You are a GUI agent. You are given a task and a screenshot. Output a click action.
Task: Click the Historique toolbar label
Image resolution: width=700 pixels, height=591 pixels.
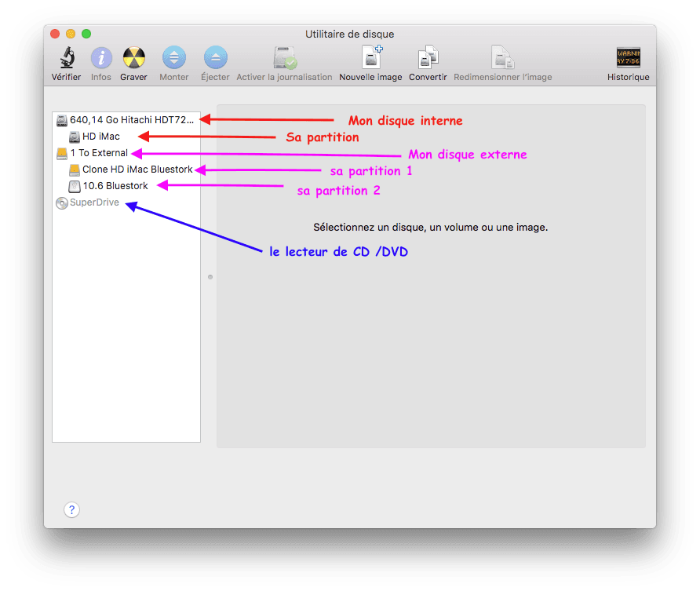point(628,77)
